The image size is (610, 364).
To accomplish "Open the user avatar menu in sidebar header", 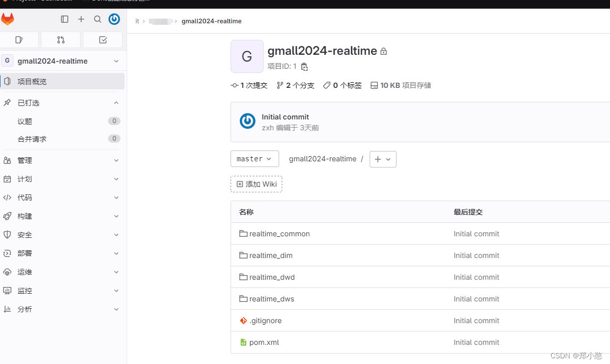I will click(114, 19).
